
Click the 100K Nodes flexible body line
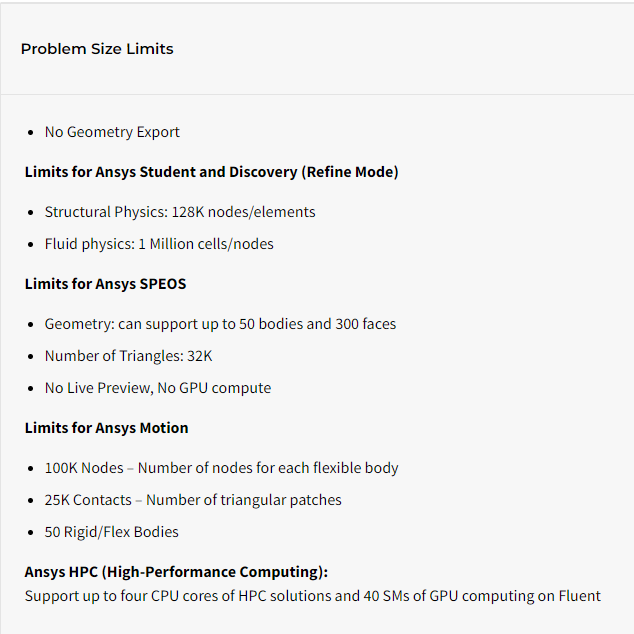pyautogui.click(x=222, y=468)
